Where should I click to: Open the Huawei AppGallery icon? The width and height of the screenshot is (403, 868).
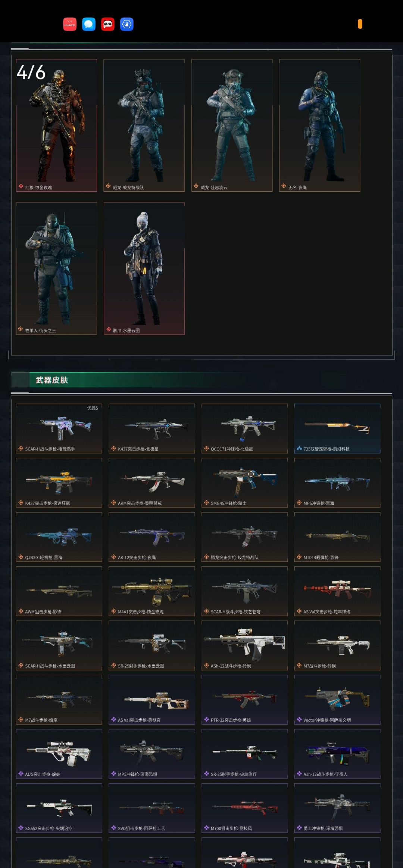pos(70,24)
